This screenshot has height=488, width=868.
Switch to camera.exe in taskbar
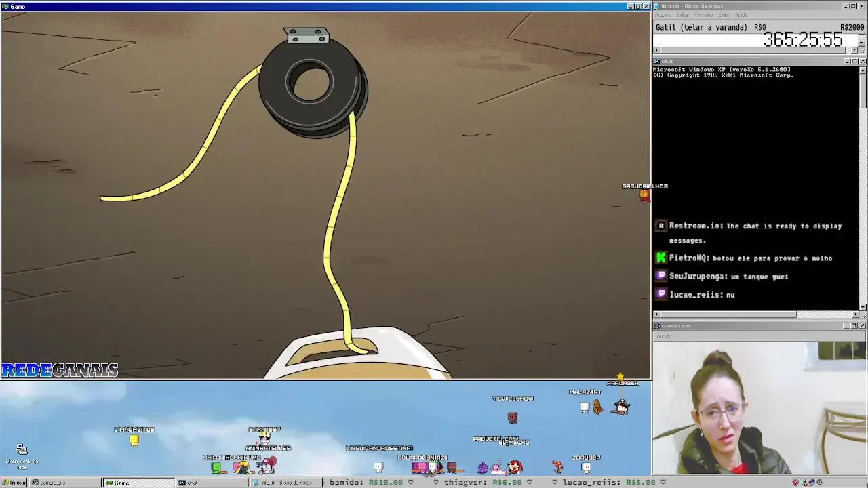[64, 483]
